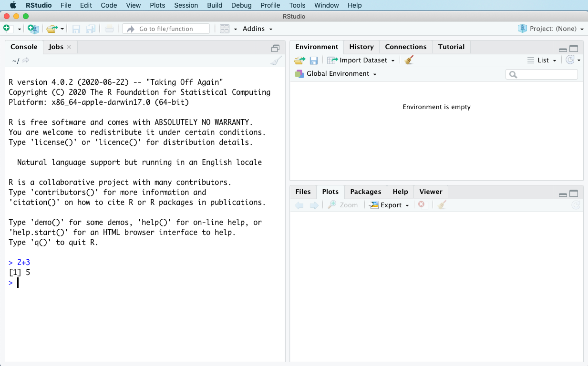The width and height of the screenshot is (588, 366).
Task: Close the Jobs tab
Action: 69,47
